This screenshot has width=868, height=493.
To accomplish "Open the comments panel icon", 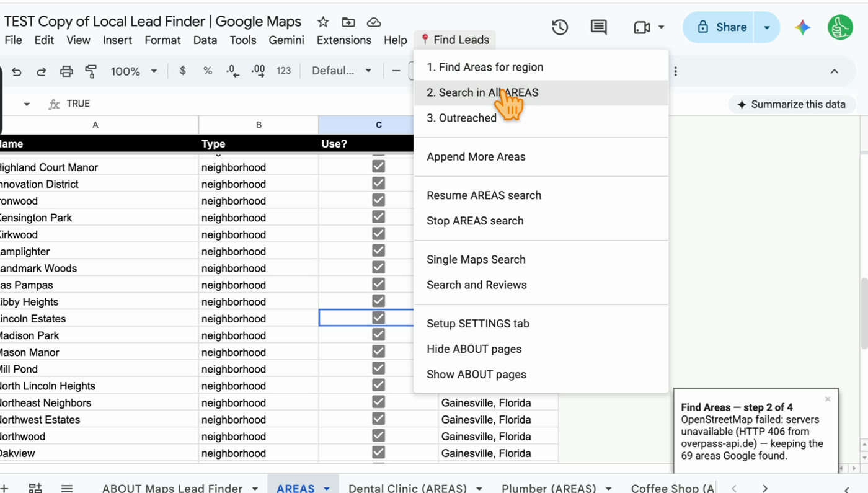I will [x=599, y=27].
